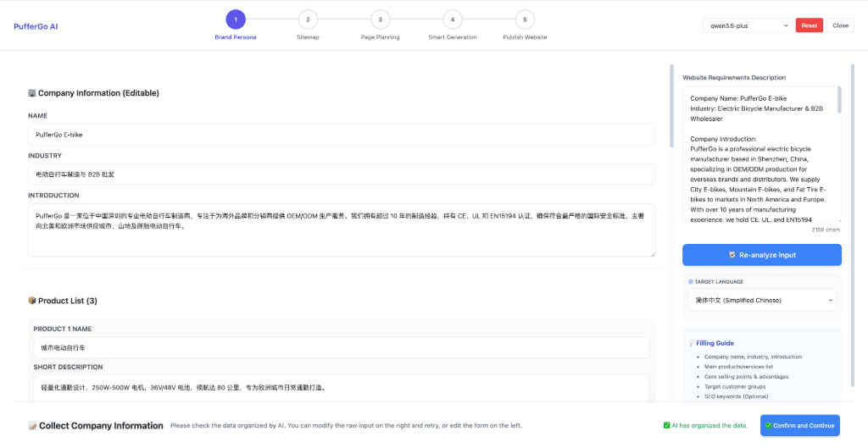868x448 pixels.
Task: Click the refresh icon on Re-analyze Input
Action: [x=732, y=255]
